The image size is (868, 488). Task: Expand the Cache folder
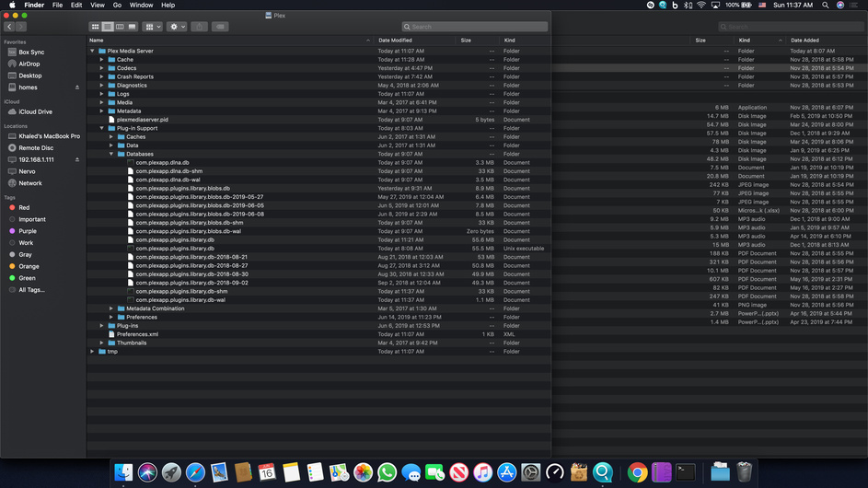[x=101, y=59]
